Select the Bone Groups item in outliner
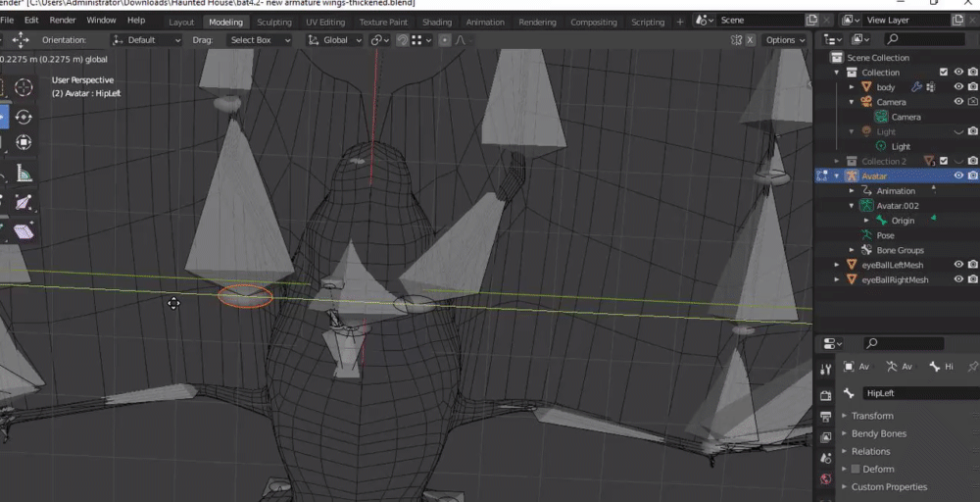The image size is (980, 502). [900, 250]
